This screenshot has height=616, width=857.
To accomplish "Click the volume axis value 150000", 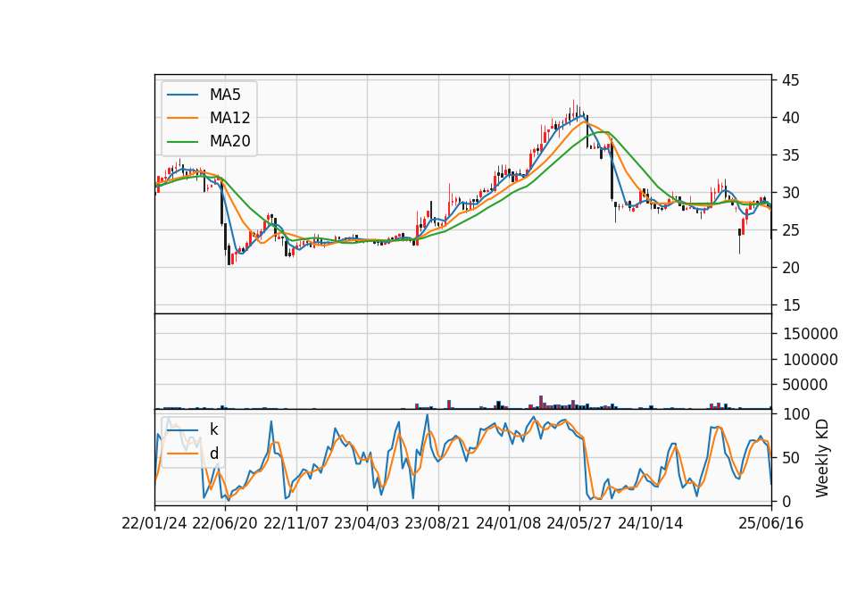I will (x=810, y=334).
